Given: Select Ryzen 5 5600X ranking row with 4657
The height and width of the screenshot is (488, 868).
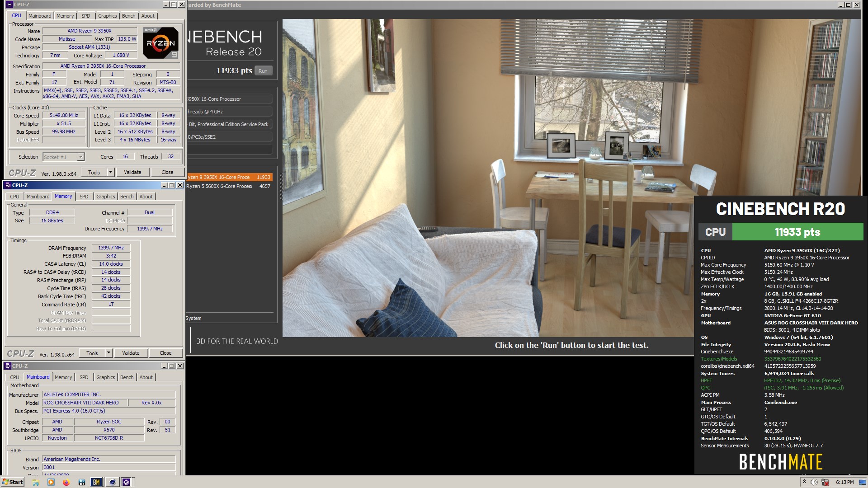Looking at the screenshot, I should click(x=229, y=186).
